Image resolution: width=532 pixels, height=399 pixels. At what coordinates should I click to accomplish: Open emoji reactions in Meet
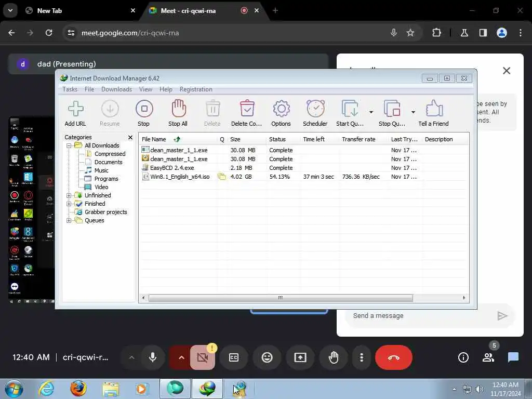pos(267,357)
